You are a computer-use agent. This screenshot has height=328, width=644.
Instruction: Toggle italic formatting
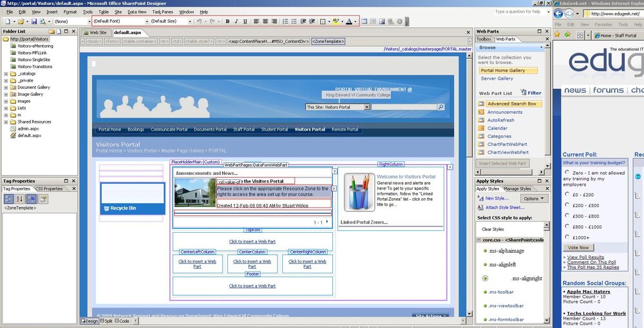(x=236, y=21)
